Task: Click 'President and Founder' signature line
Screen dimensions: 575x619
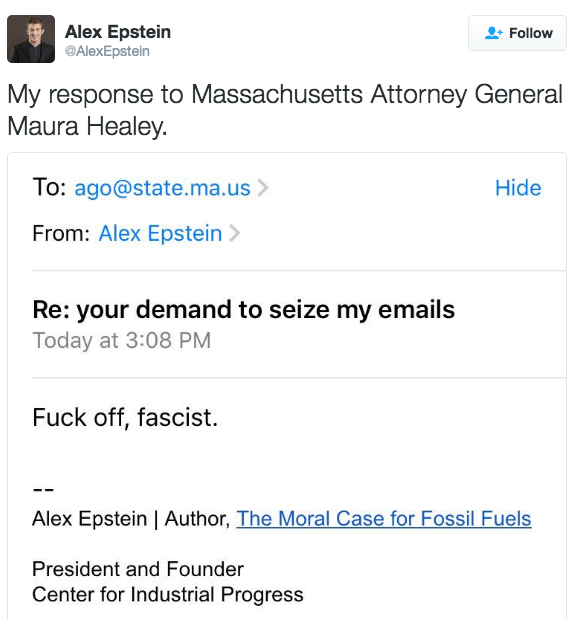Action: coord(138,569)
